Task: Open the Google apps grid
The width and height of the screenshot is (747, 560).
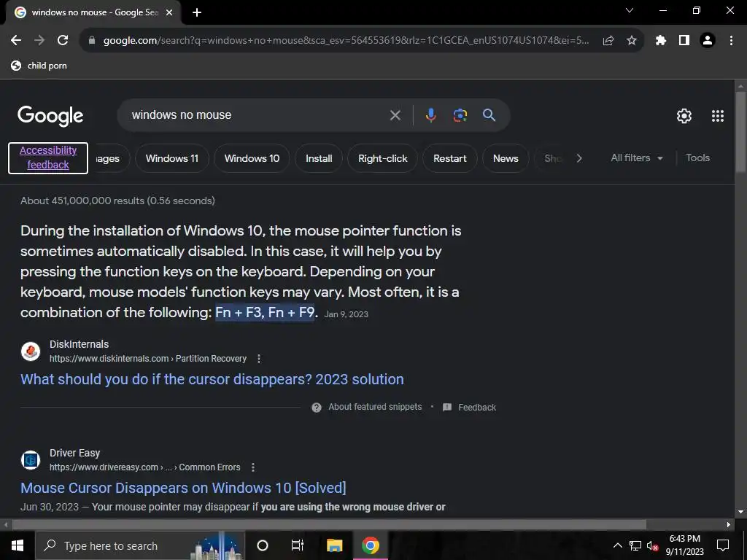Action: click(x=718, y=116)
